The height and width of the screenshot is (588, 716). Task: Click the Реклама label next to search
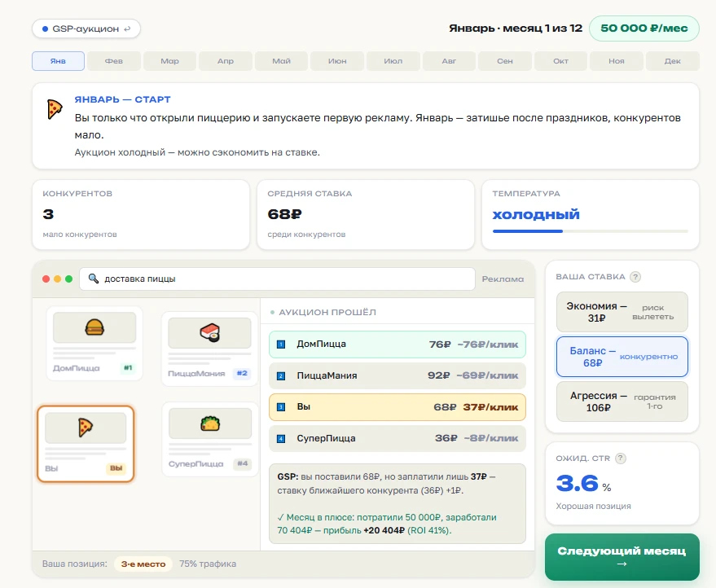point(503,279)
